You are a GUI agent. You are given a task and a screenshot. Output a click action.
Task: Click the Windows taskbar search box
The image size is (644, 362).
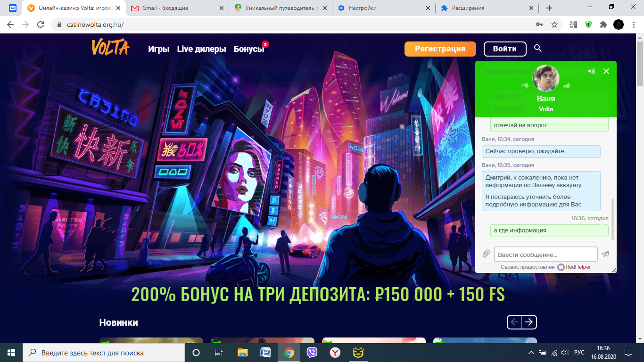104,353
